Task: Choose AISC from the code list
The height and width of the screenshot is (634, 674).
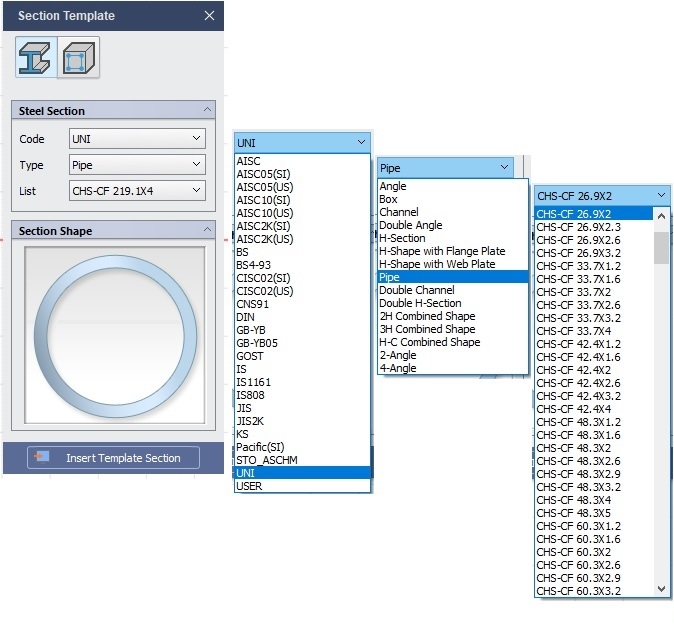Action: click(302, 161)
